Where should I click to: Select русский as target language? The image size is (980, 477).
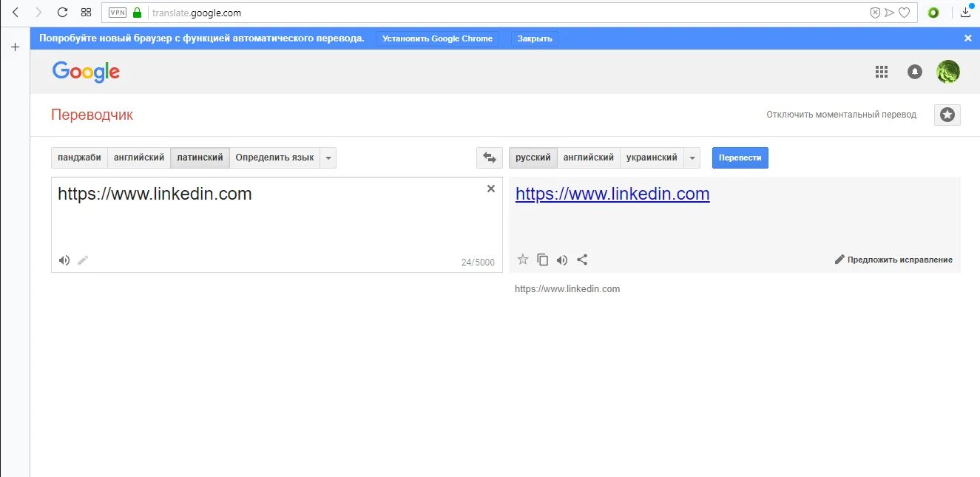[533, 158]
